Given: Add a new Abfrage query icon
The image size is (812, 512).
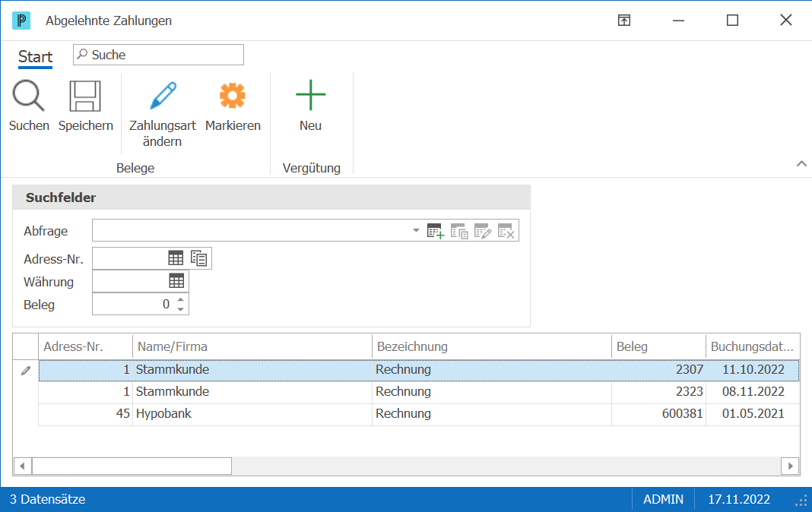Looking at the screenshot, I should point(436,231).
